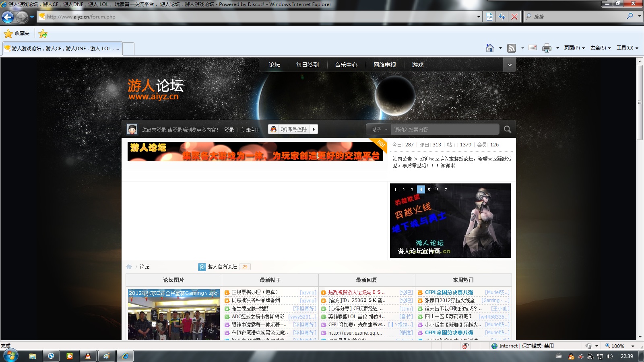Image resolution: width=644 pixels, height=362 pixels.
Task: Select slide number 5 on slideshow
Action: [429, 189]
